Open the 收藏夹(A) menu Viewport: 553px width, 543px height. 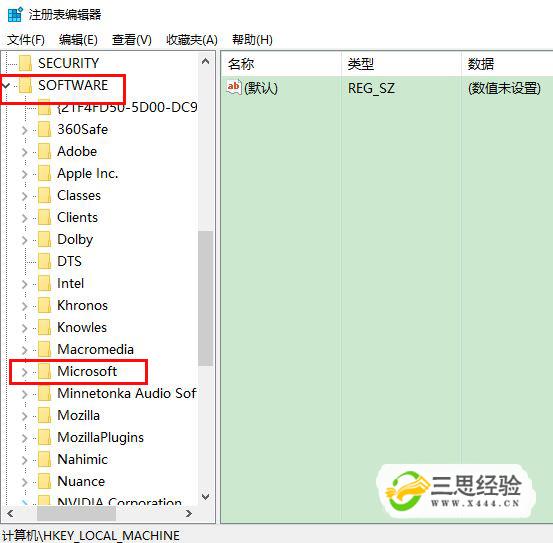pyautogui.click(x=192, y=40)
